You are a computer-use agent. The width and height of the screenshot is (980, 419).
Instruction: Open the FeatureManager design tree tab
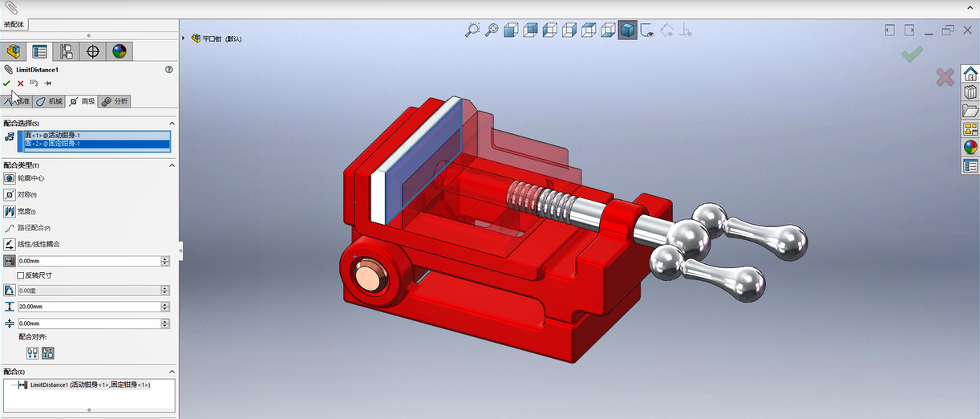point(13,51)
